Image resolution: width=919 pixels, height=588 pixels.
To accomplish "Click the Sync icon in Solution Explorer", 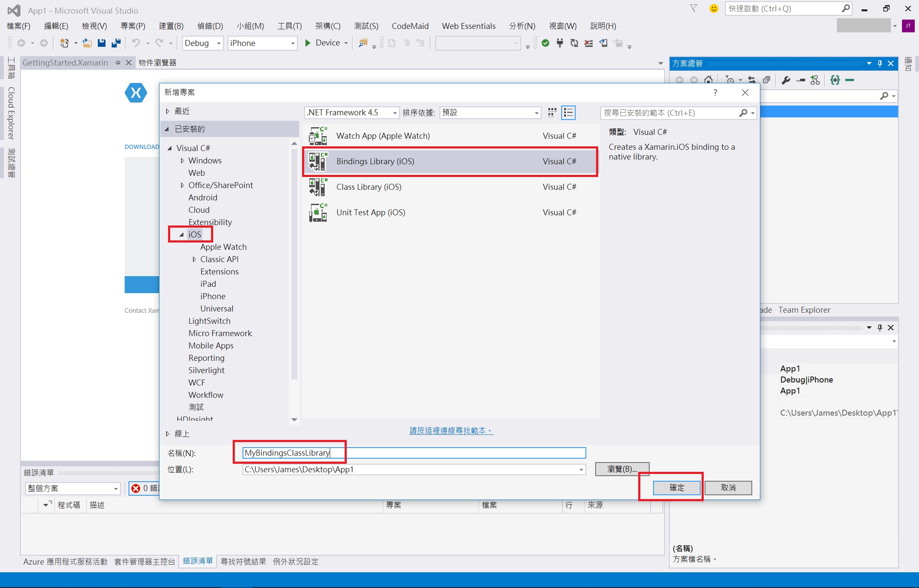I will pyautogui.click(x=752, y=80).
